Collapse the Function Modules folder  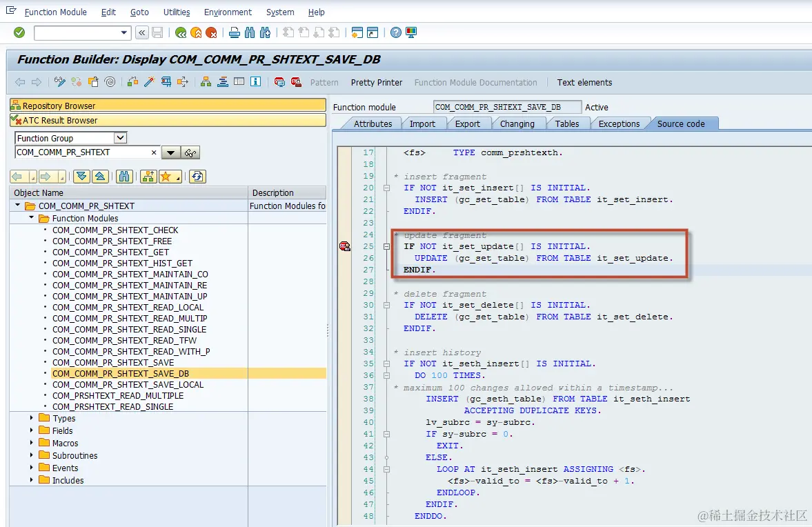point(32,218)
